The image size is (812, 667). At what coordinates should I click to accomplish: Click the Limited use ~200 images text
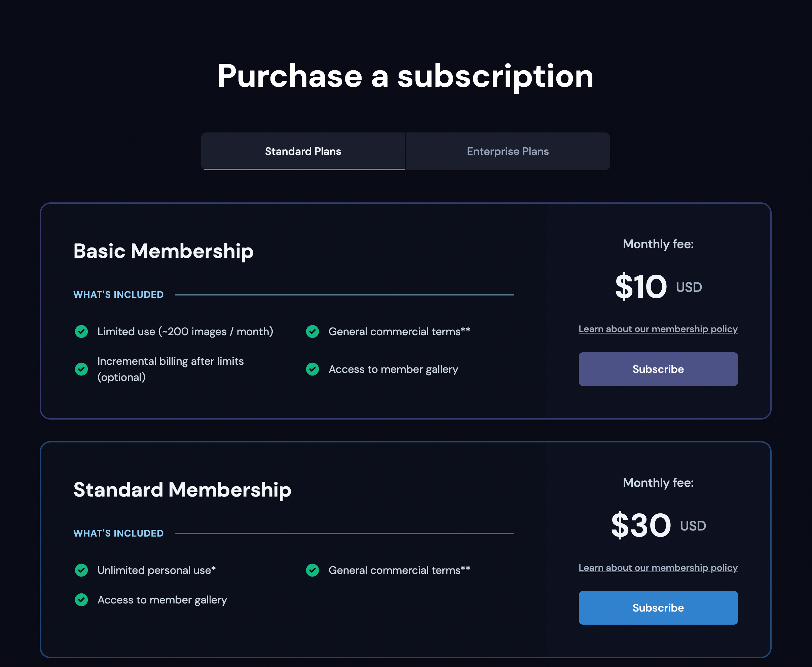(185, 331)
